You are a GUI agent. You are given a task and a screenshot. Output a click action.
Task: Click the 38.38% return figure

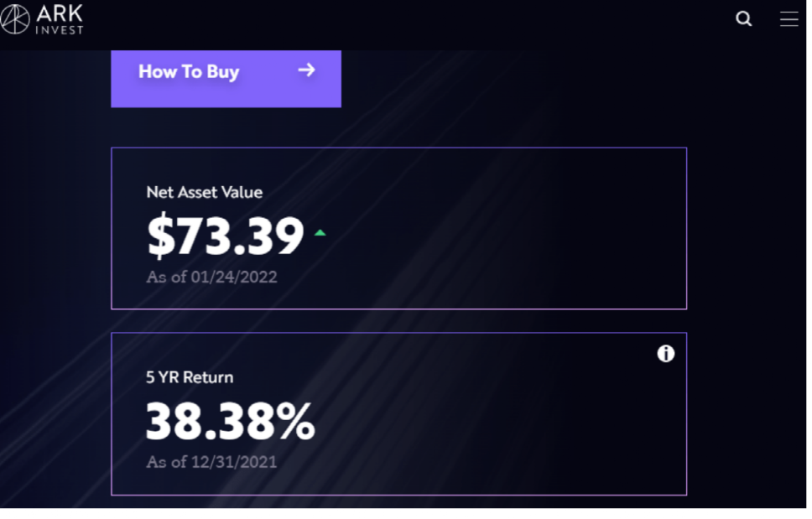click(x=230, y=422)
